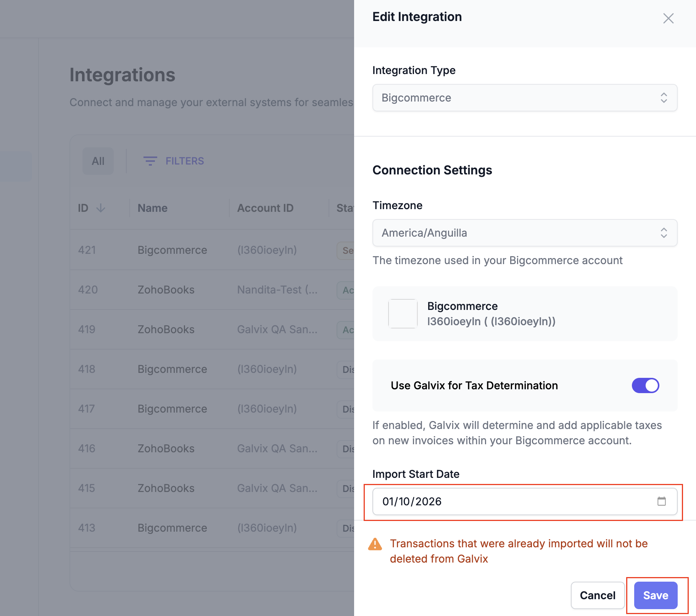The width and height of the screenshot is (696, 616).
Task: Expand the Timezone dropdown
Action: [x=525, y=233]
